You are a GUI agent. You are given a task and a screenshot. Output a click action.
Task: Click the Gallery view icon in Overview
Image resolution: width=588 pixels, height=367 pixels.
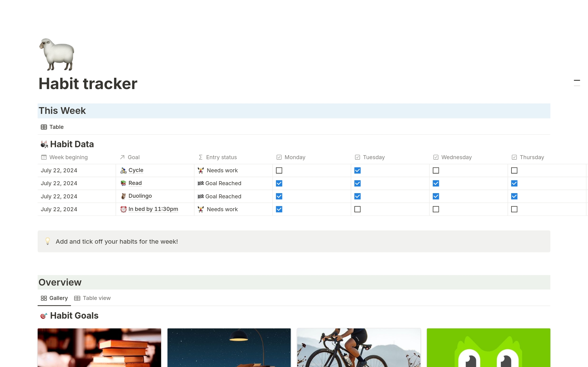click(x=43, y=298)
